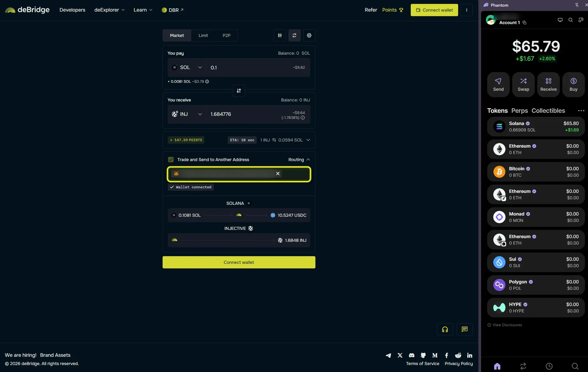Open deBridge Reddit link
The width and height of the screenshot is (588, 372).
(458, 355)
